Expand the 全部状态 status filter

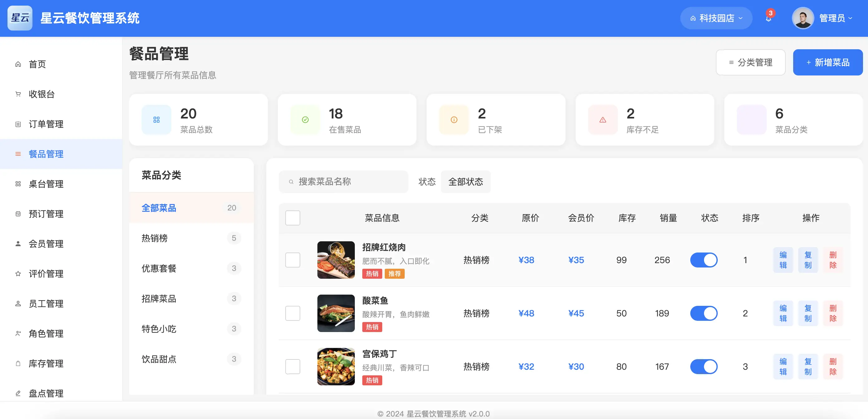point(465,182)
